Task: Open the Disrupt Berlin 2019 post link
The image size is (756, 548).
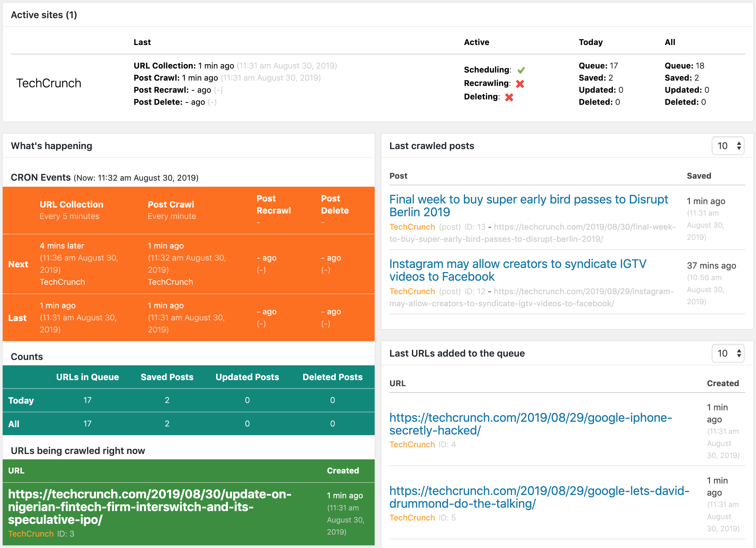Action: coord(529,205)
